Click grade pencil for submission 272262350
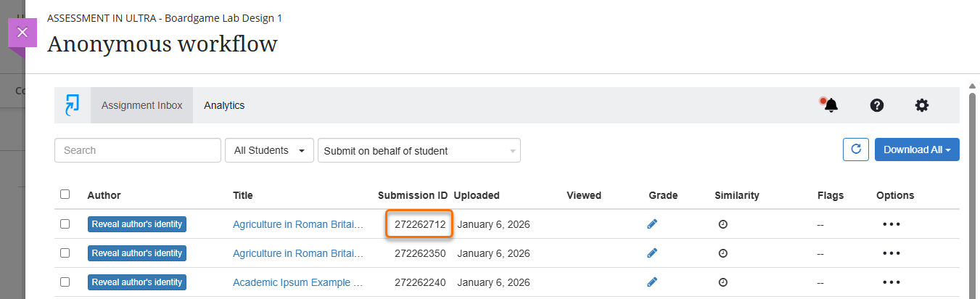This screenshot has height=299, width=980. 652,253
